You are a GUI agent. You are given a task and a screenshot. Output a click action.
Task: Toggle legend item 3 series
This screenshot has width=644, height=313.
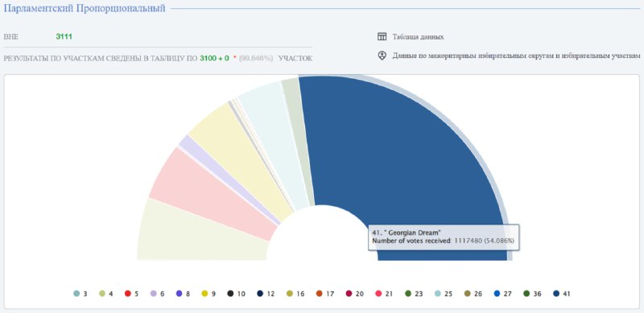80,294
